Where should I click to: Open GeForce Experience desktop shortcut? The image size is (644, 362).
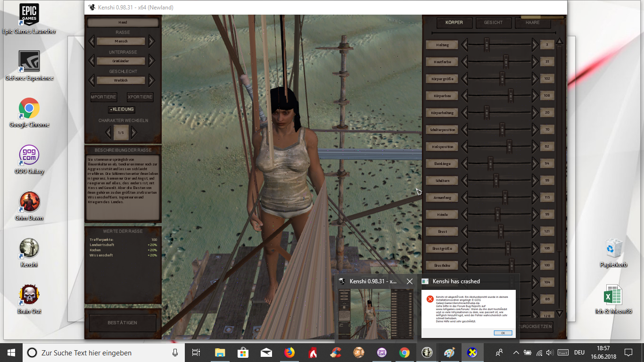click(29, 66)
